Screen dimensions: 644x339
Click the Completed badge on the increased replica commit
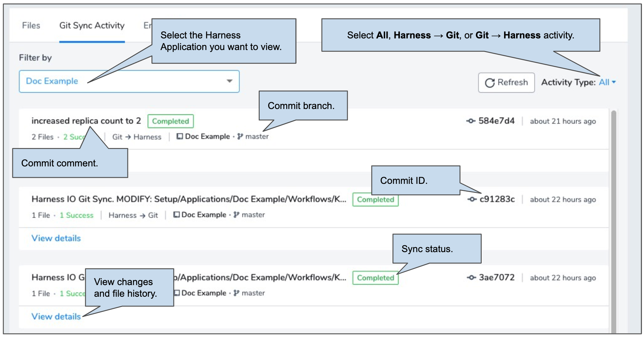170,121
